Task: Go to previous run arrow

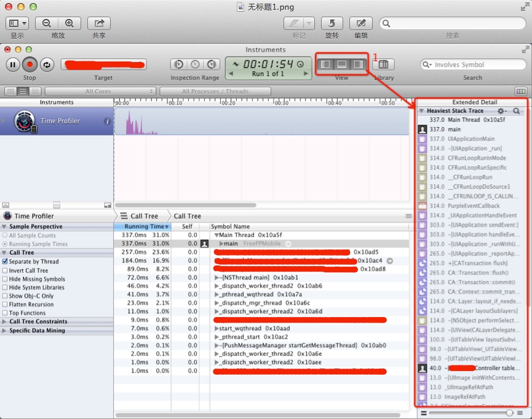Action: tap(231, 74)
